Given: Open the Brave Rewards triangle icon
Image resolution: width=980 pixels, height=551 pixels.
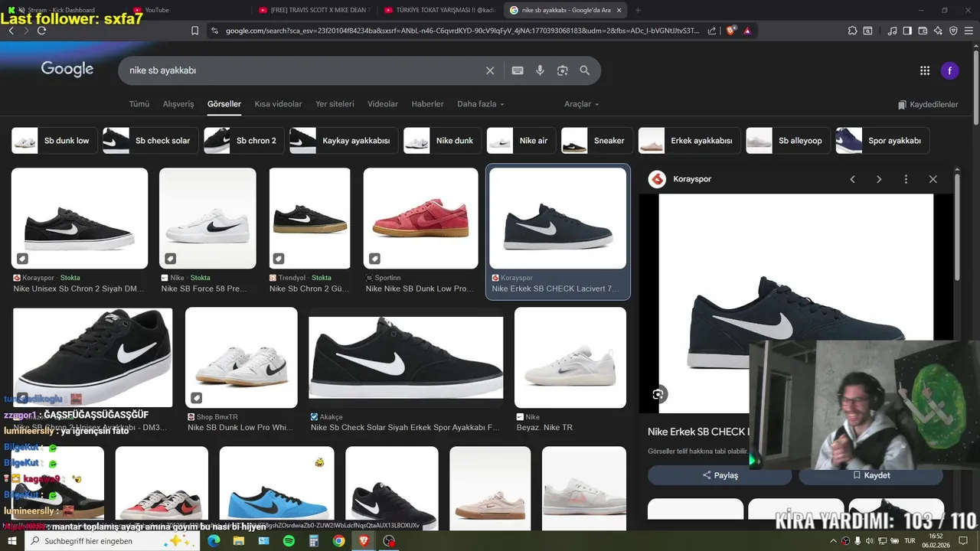Looking at the screenshot, I should tap(747, 31).
